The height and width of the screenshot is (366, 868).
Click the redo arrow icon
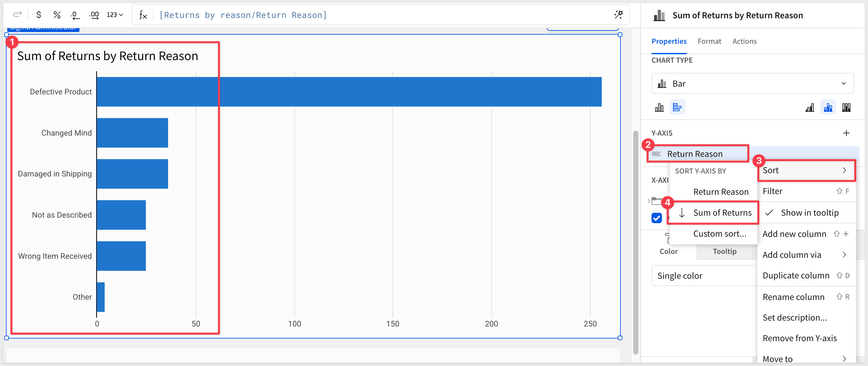pyautogui.click(x=18, y=14)
